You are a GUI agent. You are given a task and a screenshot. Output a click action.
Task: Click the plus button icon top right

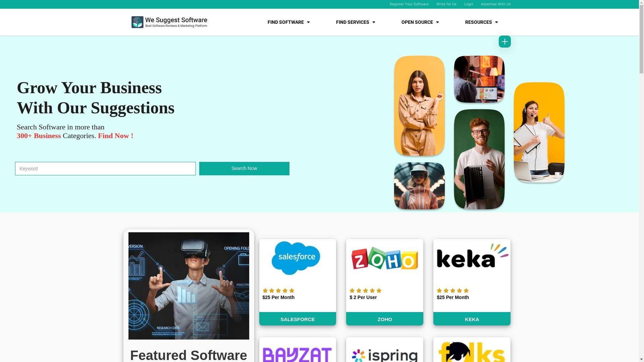[x=505, y=42]
